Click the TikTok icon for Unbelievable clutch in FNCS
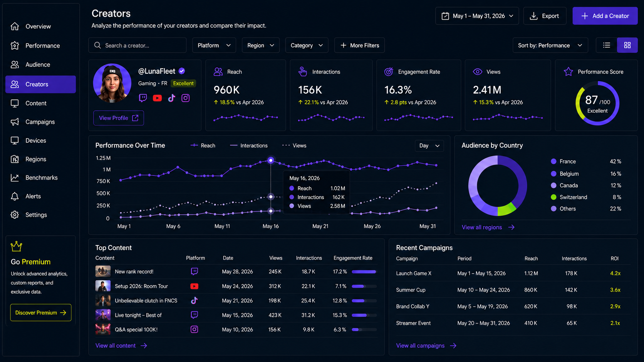 [195, 300]
